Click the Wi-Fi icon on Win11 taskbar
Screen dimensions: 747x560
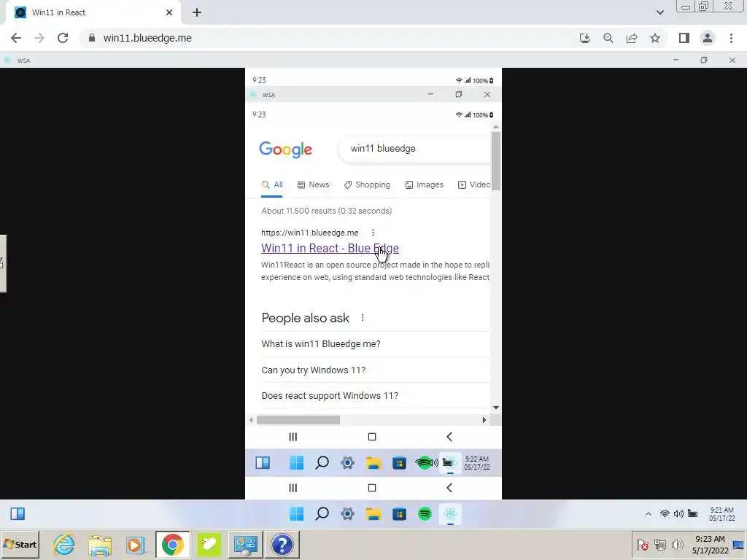point(665,514)
